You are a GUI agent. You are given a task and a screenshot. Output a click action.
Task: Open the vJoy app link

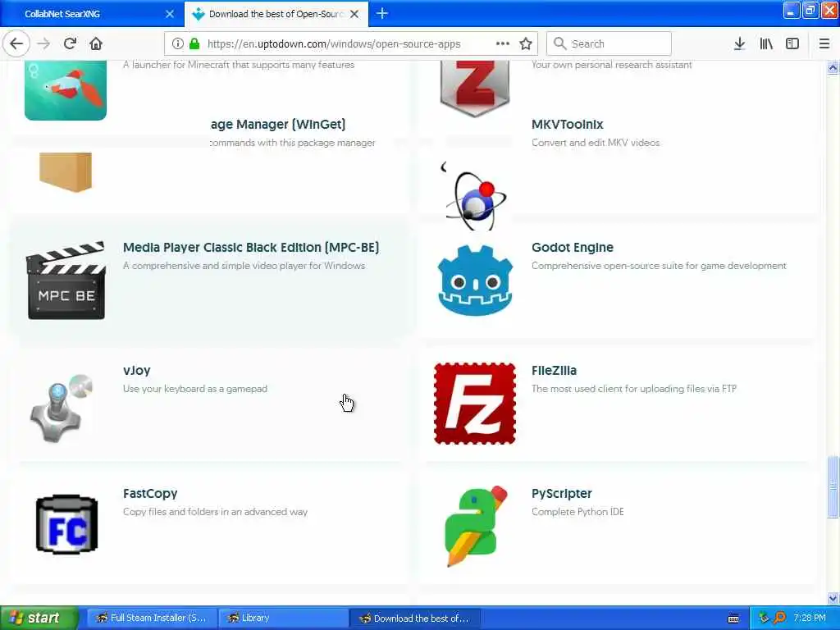(137, 371)
